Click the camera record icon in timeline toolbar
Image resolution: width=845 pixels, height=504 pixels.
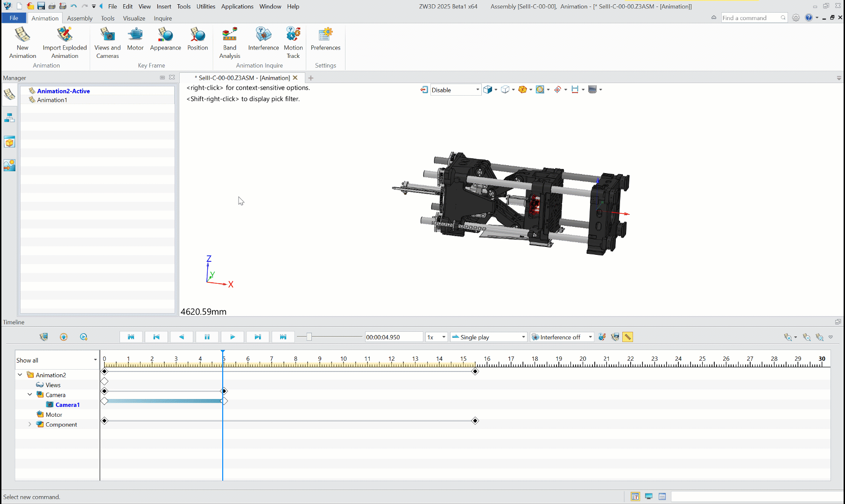pyautogui.click(x=615, y=337)
